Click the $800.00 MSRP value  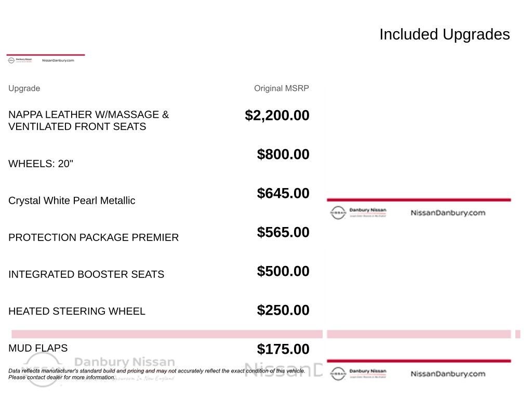(283, 154)
